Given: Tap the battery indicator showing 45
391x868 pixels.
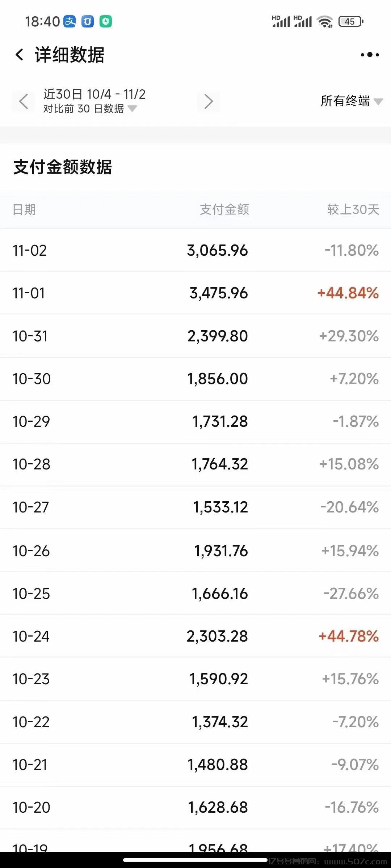Looking at the screenshot, I should click(350, 22).
